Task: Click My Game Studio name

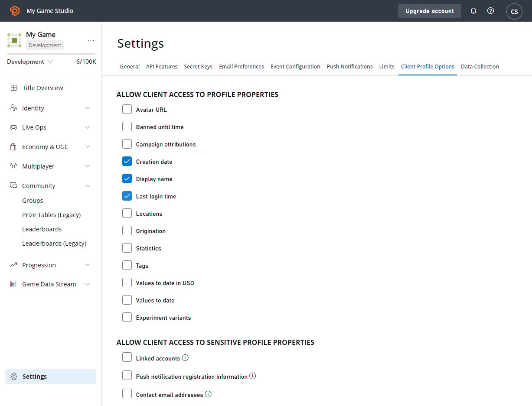Action: click(x=50, y=11)
